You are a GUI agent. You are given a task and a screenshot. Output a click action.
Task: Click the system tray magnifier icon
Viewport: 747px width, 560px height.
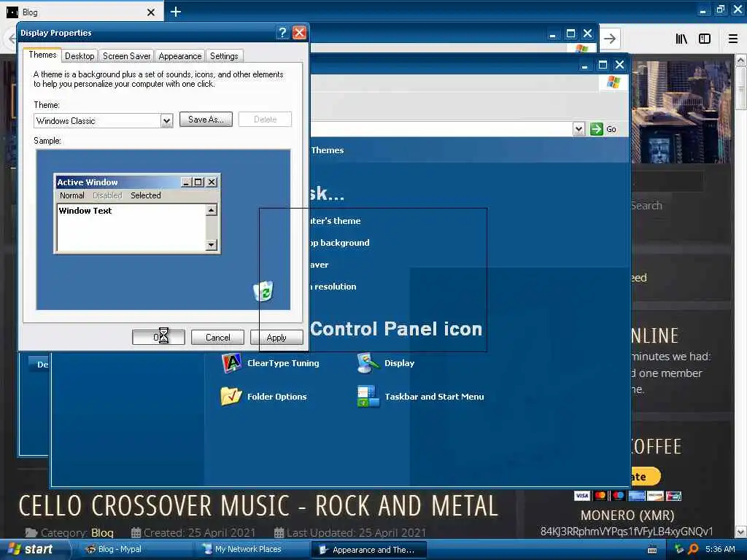(693, 550)
